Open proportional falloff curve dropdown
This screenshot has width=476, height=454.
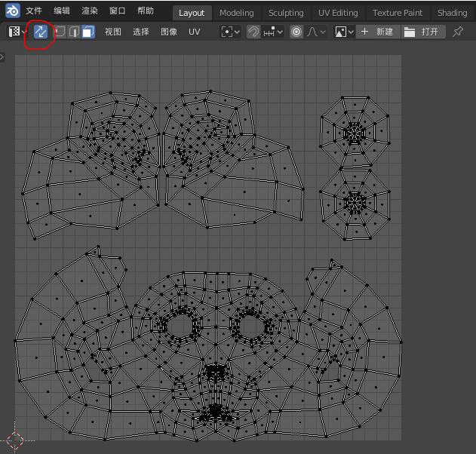click(316, 32)
